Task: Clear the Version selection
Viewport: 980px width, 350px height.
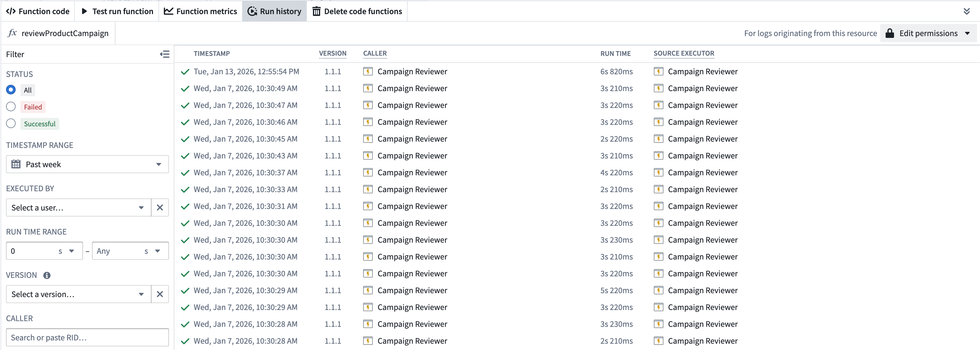Action: coord(160,294)
